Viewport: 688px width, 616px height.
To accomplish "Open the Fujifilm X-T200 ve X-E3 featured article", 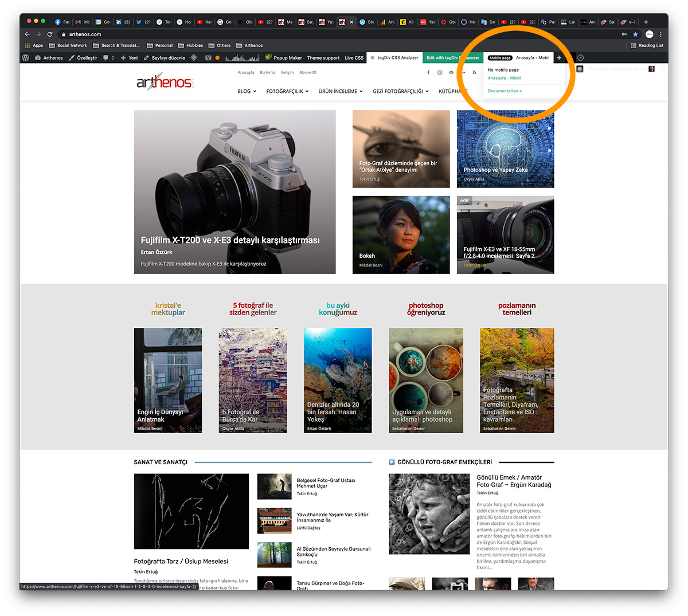I will (234, 192).
